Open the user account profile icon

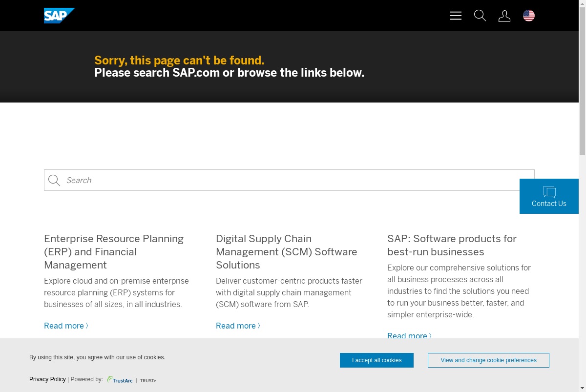pos(504,16)
